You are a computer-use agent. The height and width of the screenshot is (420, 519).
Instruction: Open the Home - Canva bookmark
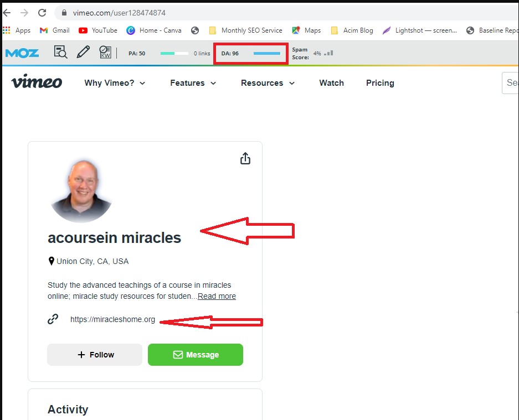click(x=154, y=30)
